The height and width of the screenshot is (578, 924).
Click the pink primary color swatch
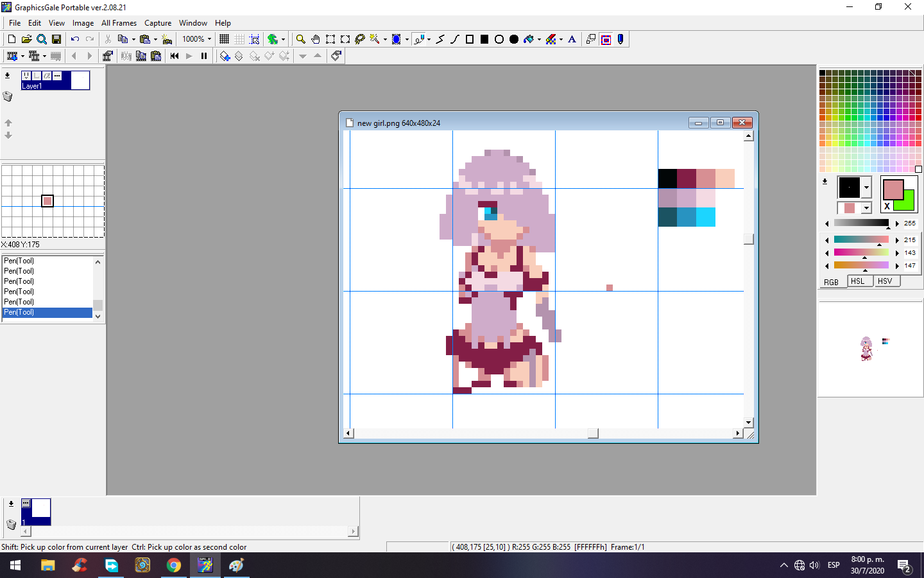click(893, 189)
